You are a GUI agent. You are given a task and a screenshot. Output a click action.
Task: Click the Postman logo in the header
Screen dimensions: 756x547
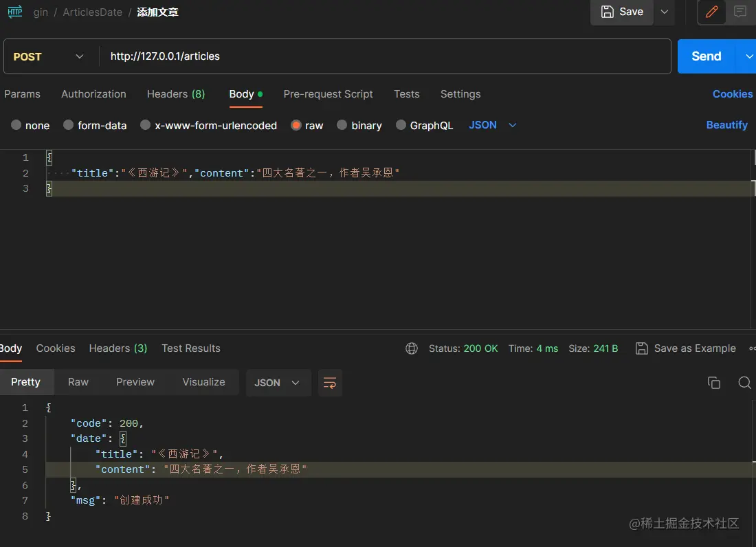click(x=14, y=12)
